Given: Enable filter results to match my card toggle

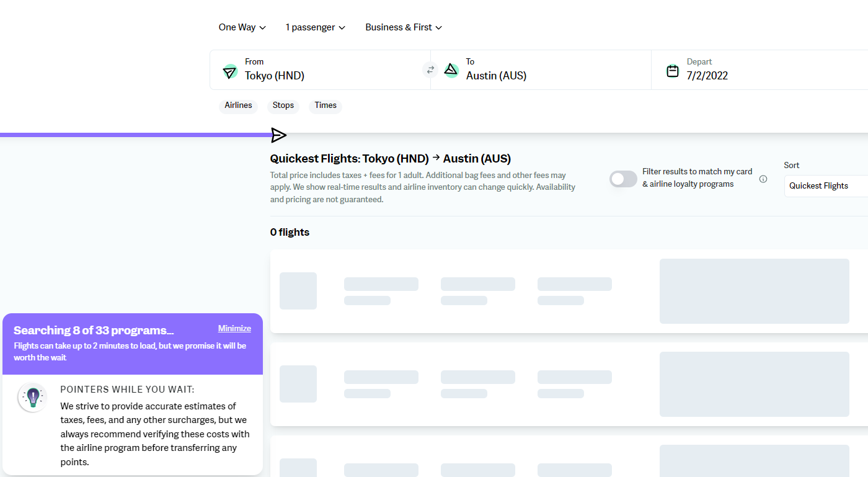Looking at the screenshot, I should point(623,179).
